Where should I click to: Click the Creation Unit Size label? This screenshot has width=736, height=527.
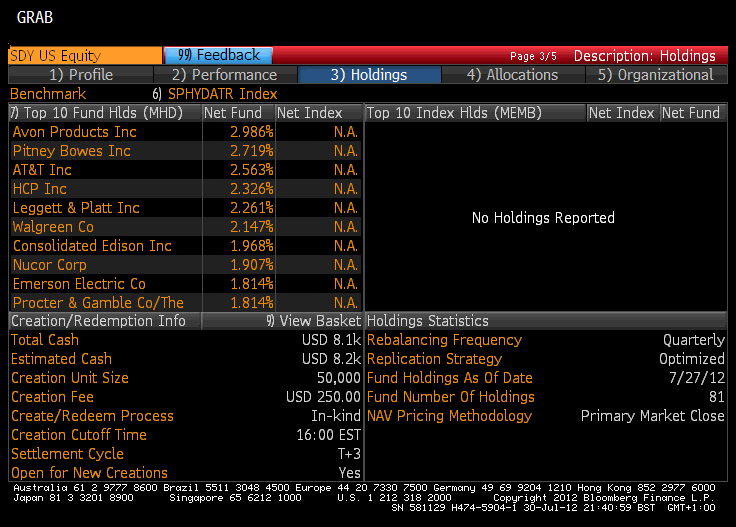click(70, 378)
